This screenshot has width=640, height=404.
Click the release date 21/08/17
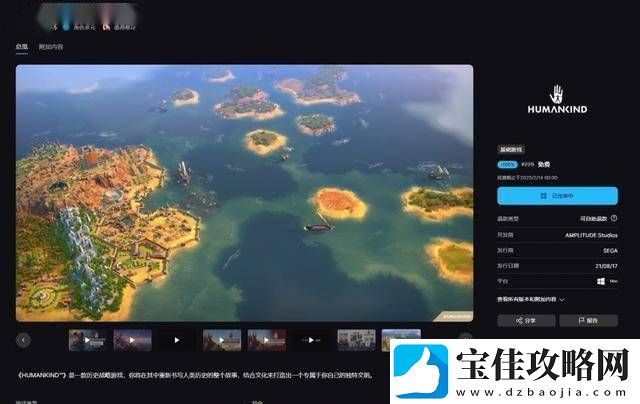click(606, 266)
